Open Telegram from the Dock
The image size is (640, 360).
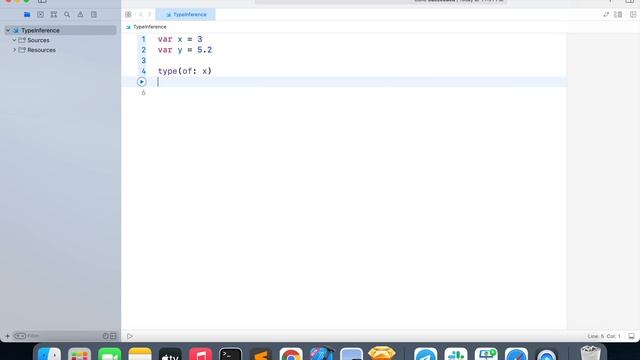[426, 353]
